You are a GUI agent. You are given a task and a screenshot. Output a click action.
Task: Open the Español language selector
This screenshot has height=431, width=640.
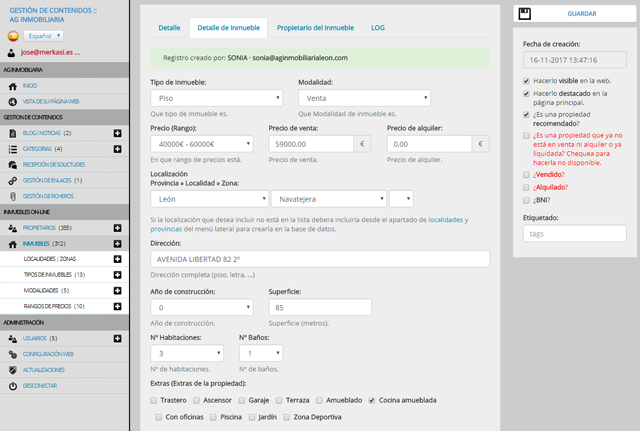pyautogui.click(x=43, y=36)
